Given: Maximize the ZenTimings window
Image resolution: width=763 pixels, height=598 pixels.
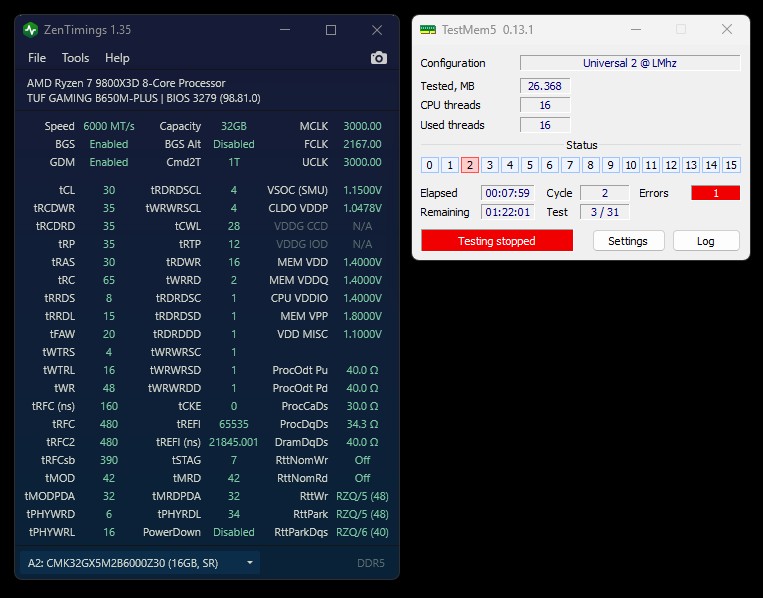Looking at the screenshot, I should [331, 30].
